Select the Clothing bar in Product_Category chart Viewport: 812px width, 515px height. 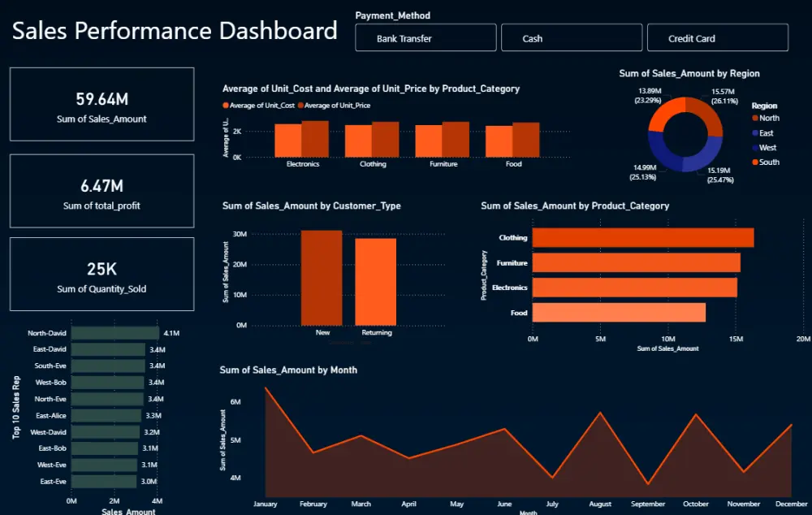[x=641, y=237]
